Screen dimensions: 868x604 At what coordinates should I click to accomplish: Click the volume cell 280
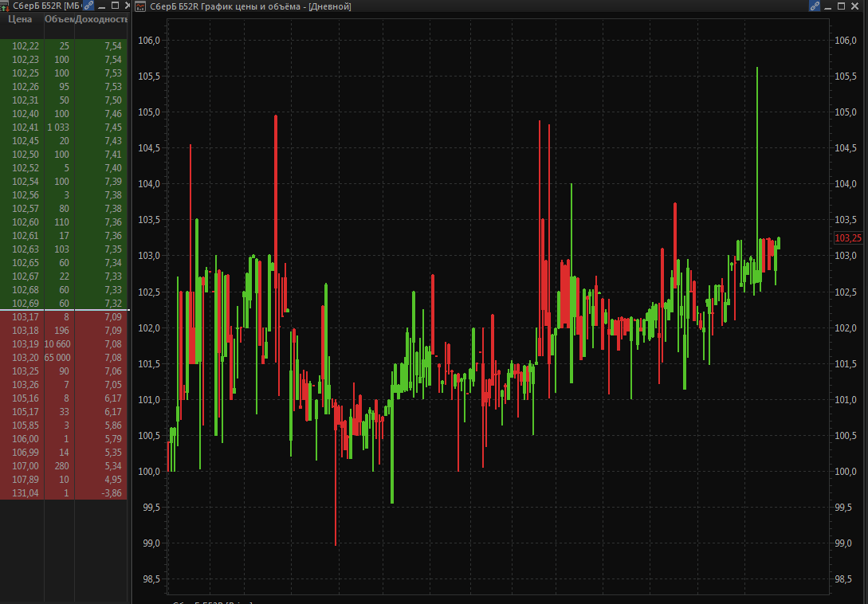tap(61, 467)
